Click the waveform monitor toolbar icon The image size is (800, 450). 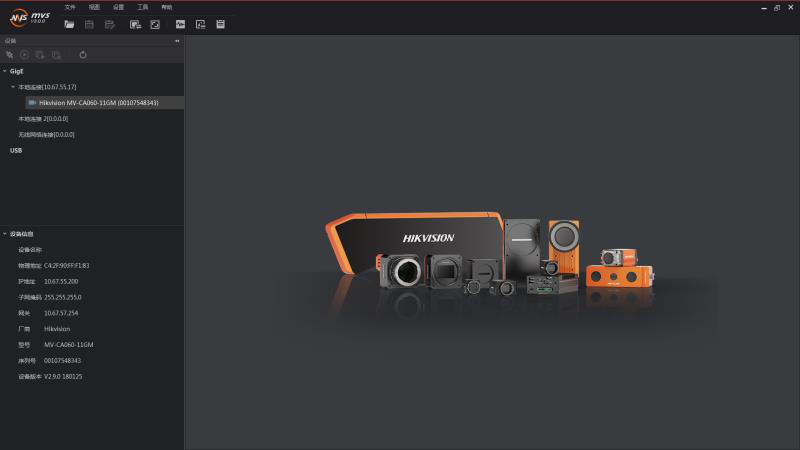[180, 24]
